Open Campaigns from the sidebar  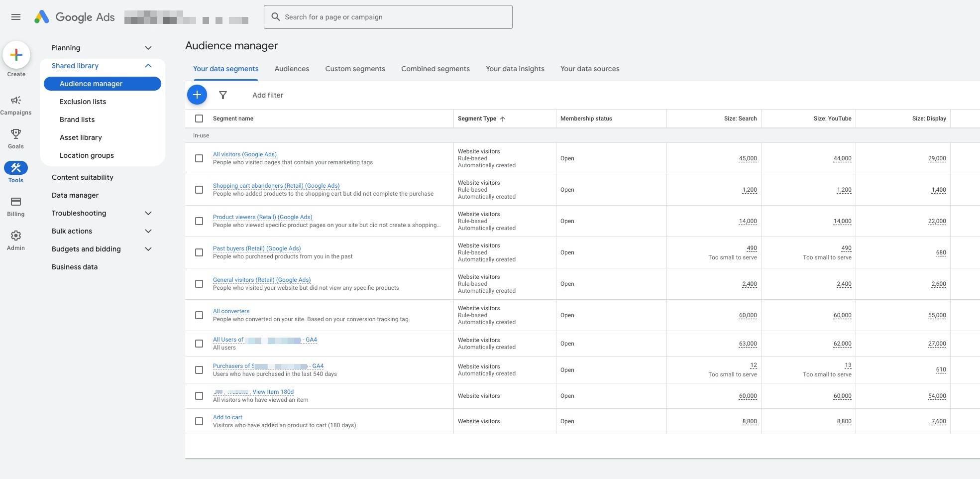(16, 105)
